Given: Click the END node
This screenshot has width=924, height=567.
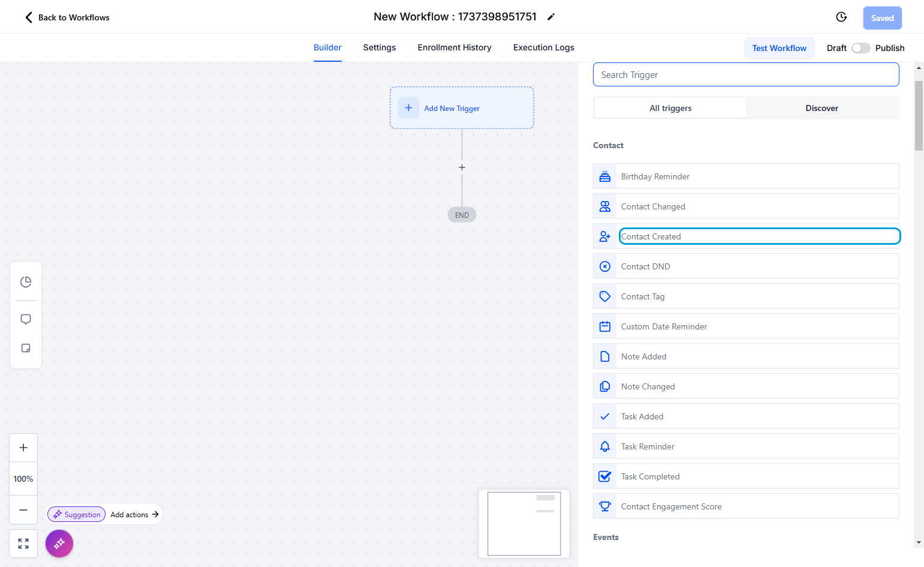Looking at the screenshot, I should (462, 215).
